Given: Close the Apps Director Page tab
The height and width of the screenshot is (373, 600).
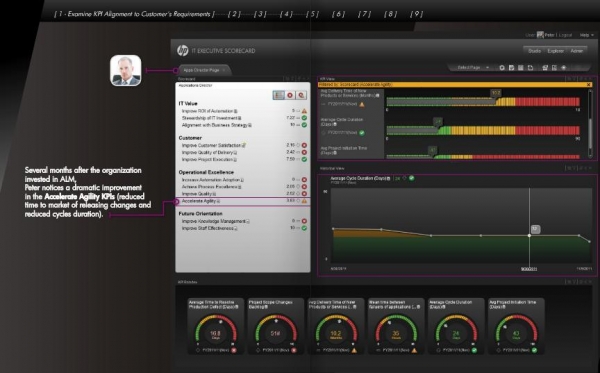Looking at the screenshot, I should pyautogui.click(x=224, y=70).
